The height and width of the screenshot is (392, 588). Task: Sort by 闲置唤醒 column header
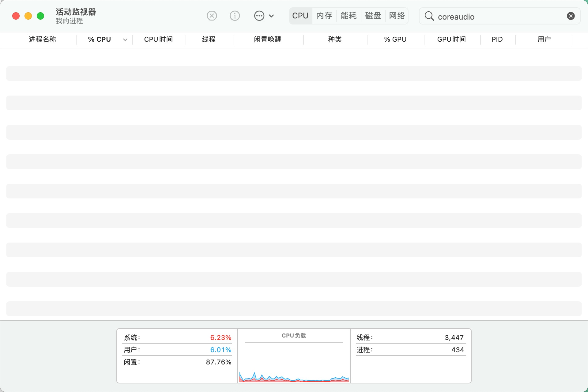click(x=267, y=40)
